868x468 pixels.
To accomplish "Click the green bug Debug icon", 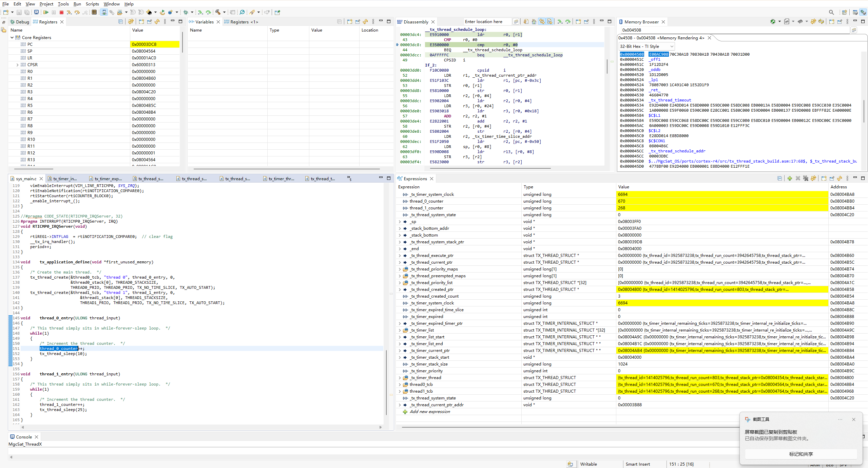I will coord(186,12).
